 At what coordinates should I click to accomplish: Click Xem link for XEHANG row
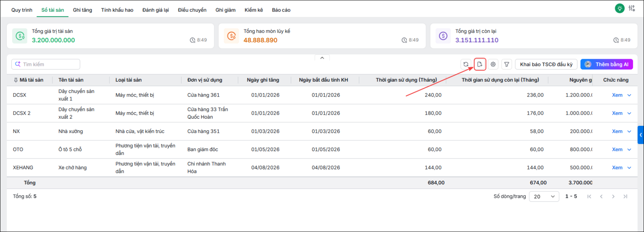point(617,168)
